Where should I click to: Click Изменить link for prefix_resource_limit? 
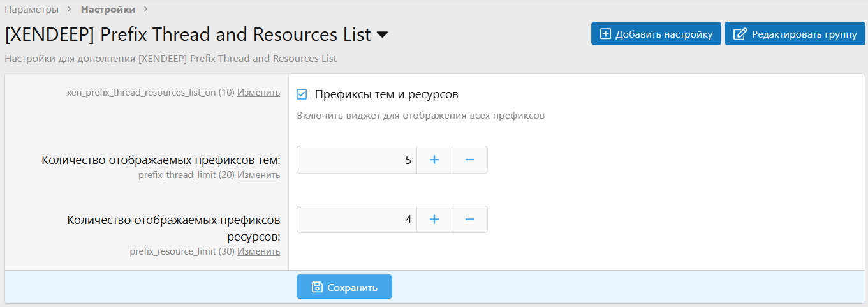(258, 251)
